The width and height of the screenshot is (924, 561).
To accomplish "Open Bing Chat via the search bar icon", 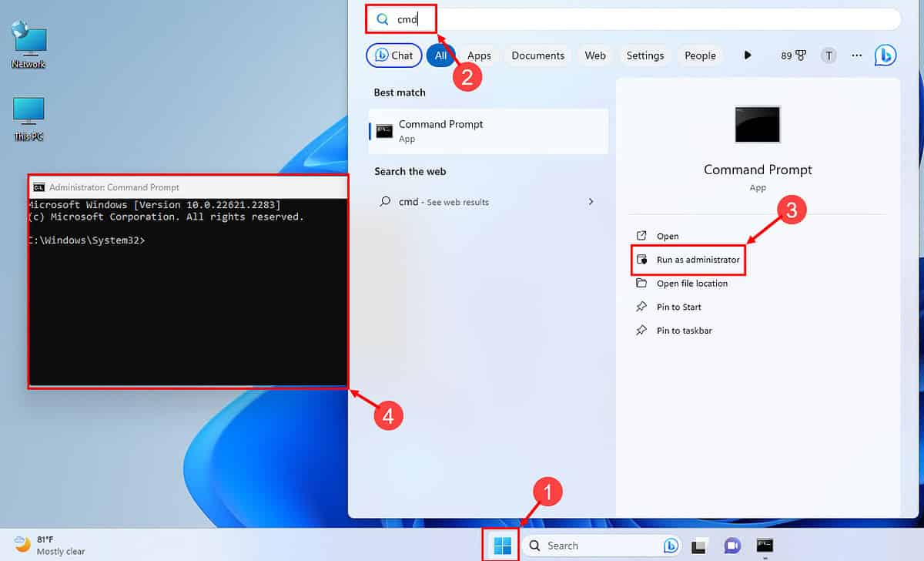I will point(671,545).
